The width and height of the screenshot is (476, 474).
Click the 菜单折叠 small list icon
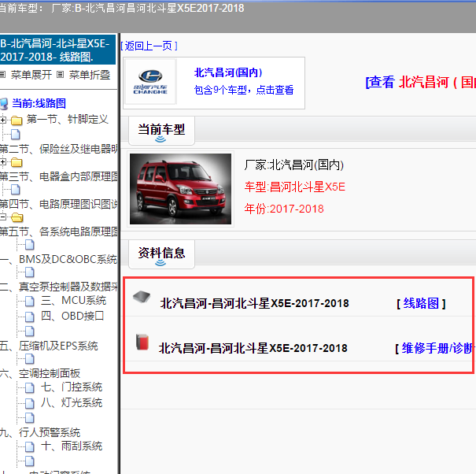[61, 75]
